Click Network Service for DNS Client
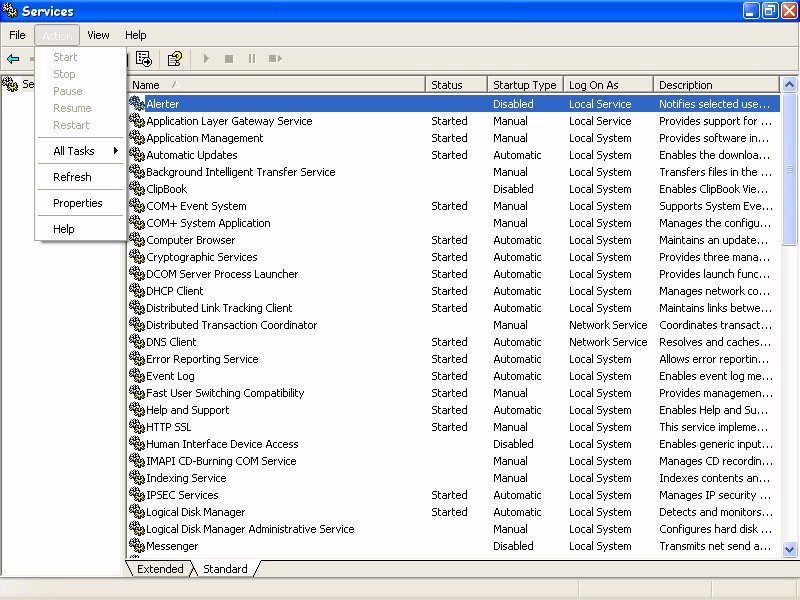This screenshot has height=600, width=800. pyautogui.click(x=608, y=342)
